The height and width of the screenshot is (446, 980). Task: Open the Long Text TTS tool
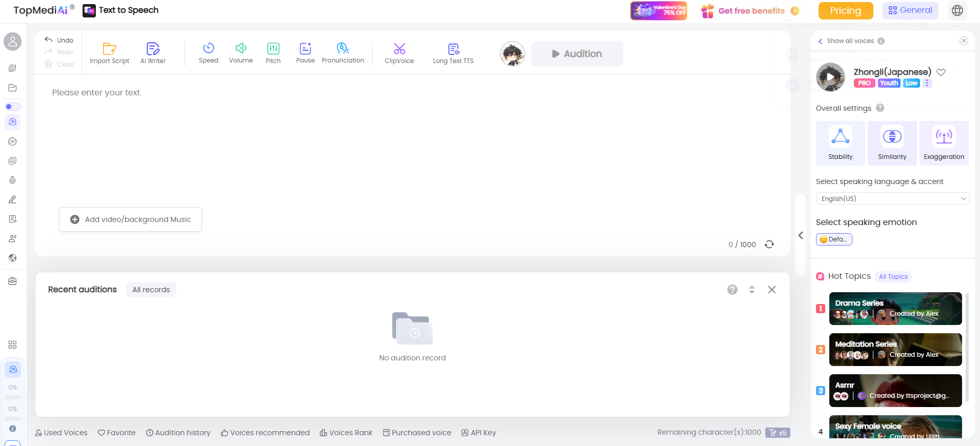[453, 53]
